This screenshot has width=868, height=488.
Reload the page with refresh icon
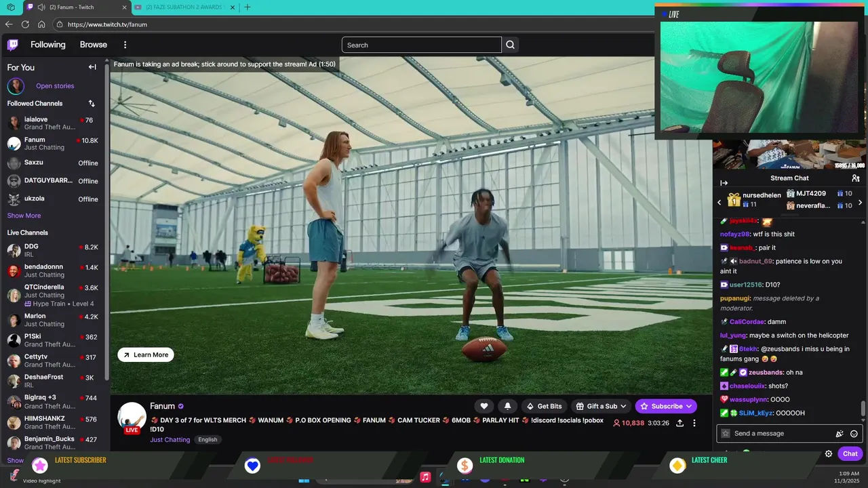point(25,24)
